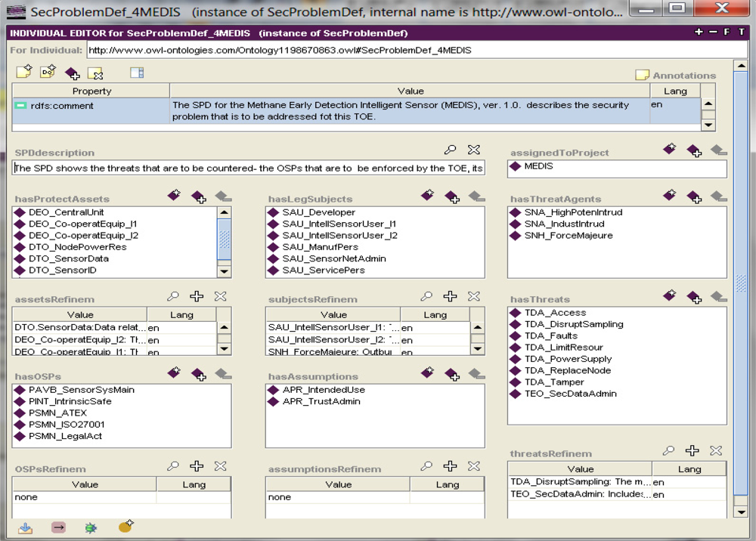Add existing instance to hasProtectAssets

tap(198, 196)
